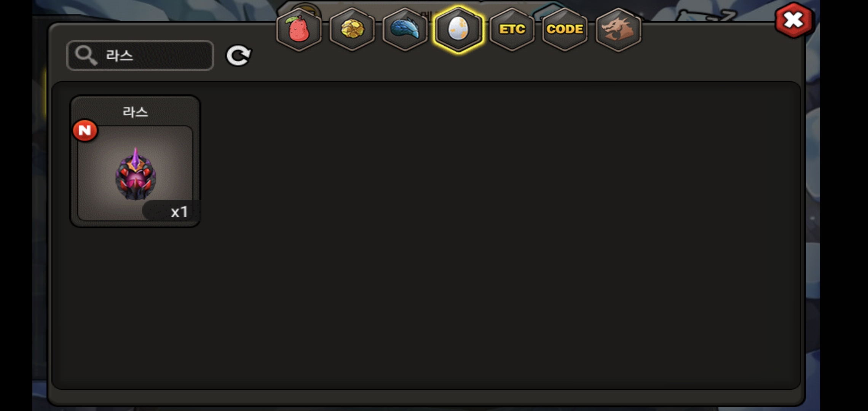The width and height of the screenshot is (868, 411).
Task: Open the ETC items tab
Action: (512, 29)
